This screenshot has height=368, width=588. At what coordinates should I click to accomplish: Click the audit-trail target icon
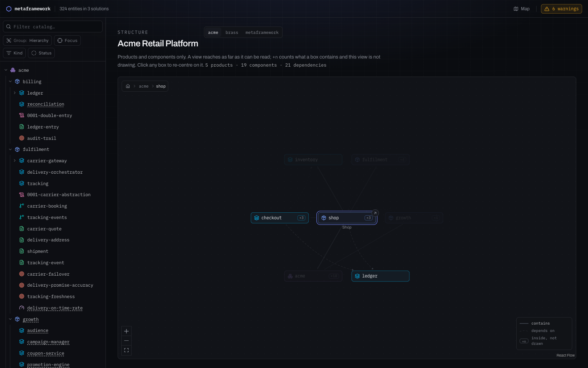22,138
